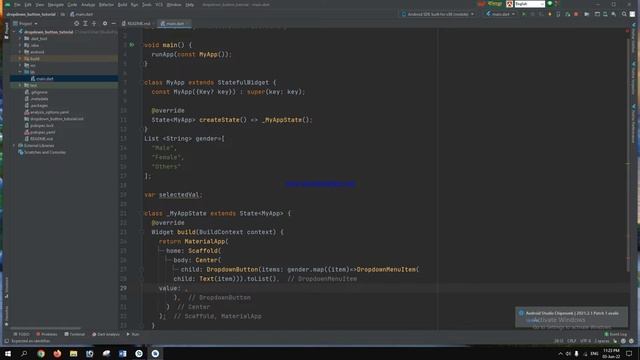Open the main.dart run configuration dropdown
Image resolution: width=640 pixels, height=360 pixels.
[500, 14]
